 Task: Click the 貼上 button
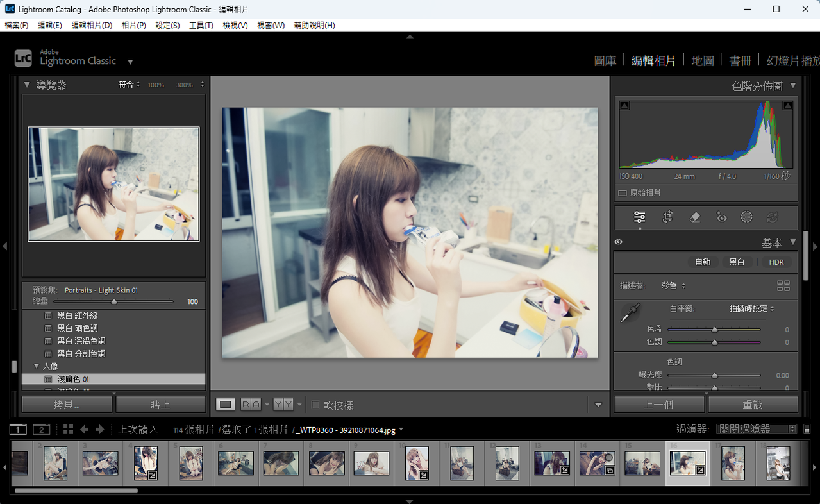160,405
